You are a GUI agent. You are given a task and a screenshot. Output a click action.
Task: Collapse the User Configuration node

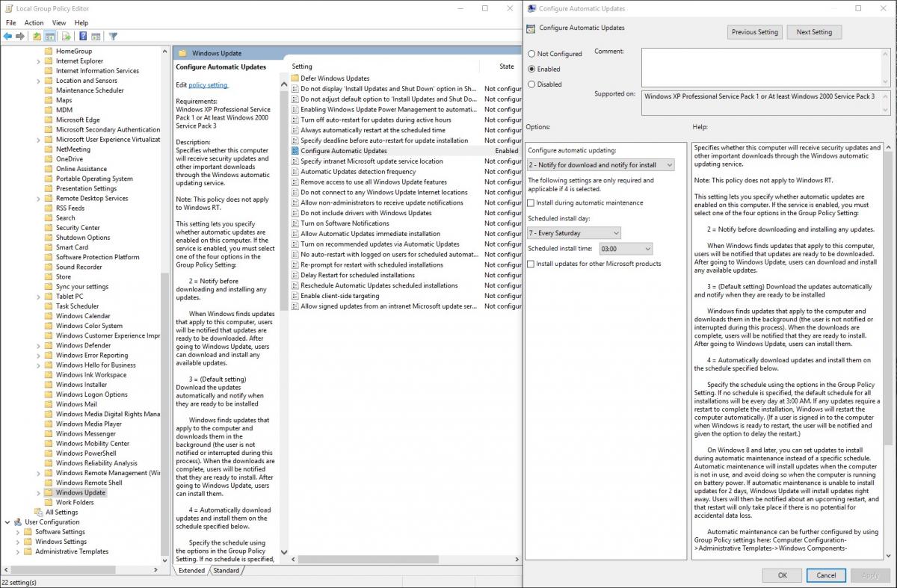[7, 522]
